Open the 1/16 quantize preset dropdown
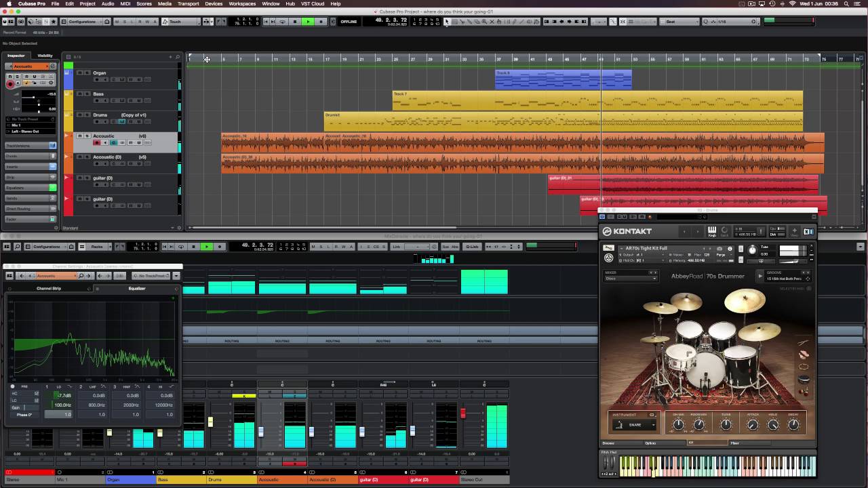The height and width of the screenshot is (488, 868). [731, 22]
